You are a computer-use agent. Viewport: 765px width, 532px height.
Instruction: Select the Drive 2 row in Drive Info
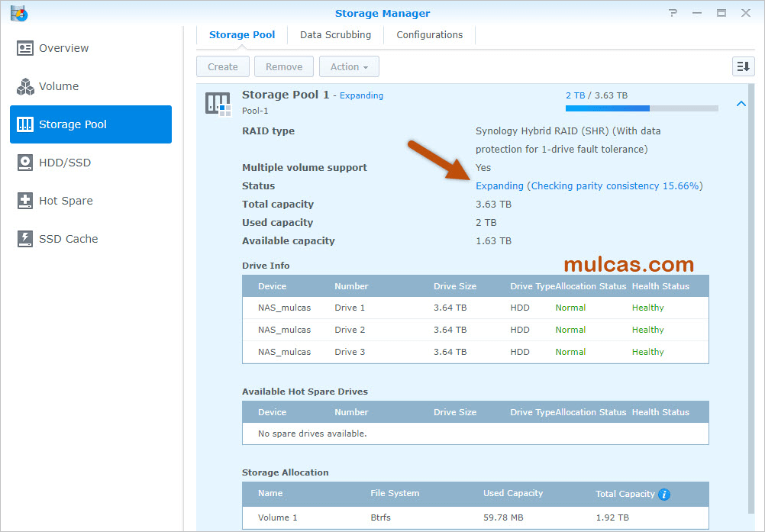pos(475,330)
